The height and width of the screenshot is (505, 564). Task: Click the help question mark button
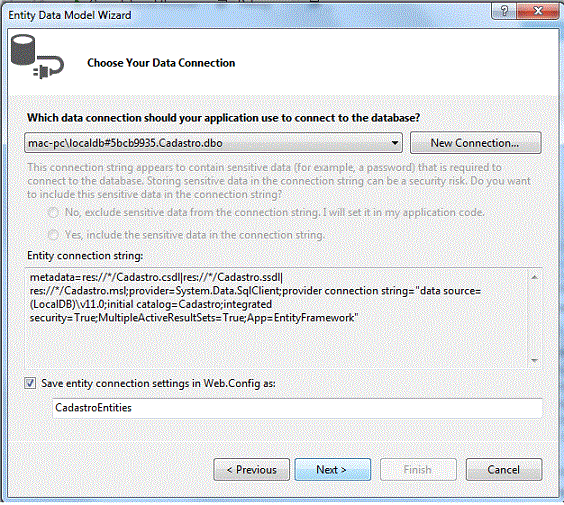pyautogui.click(x=504, y=11)
